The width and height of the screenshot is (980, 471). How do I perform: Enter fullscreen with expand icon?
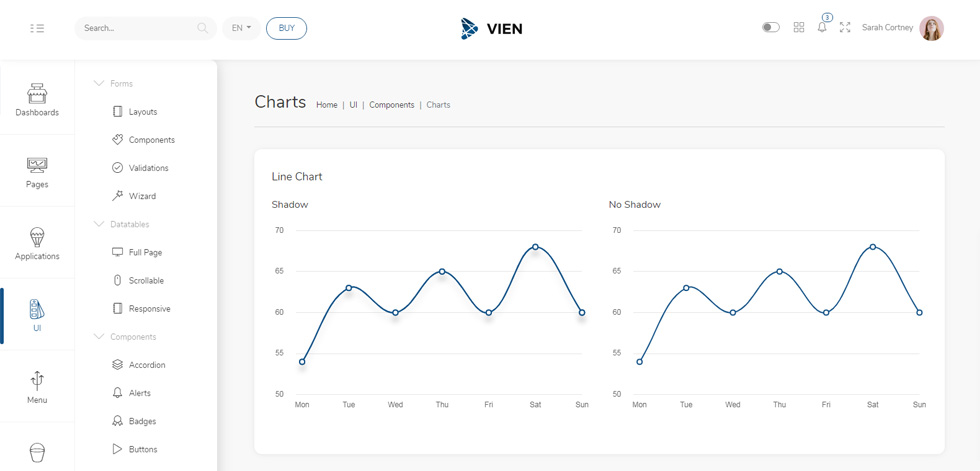(x=845, y=27)
